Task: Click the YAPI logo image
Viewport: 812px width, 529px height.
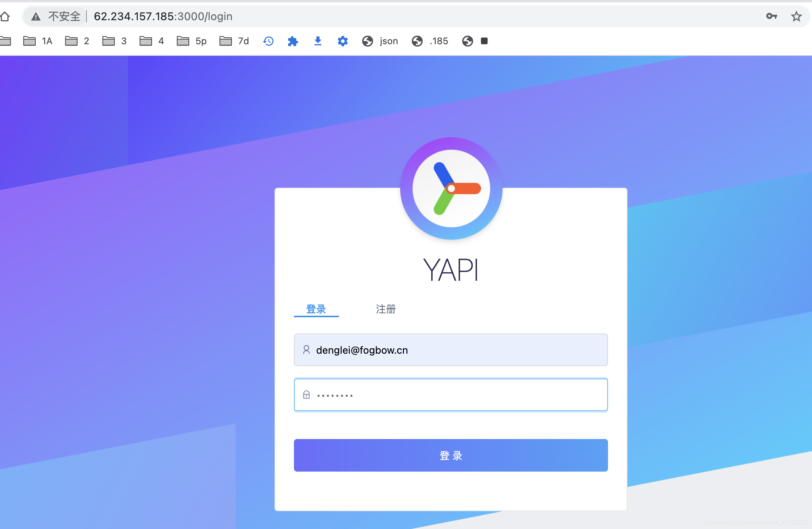Action: tap(451, 188)
